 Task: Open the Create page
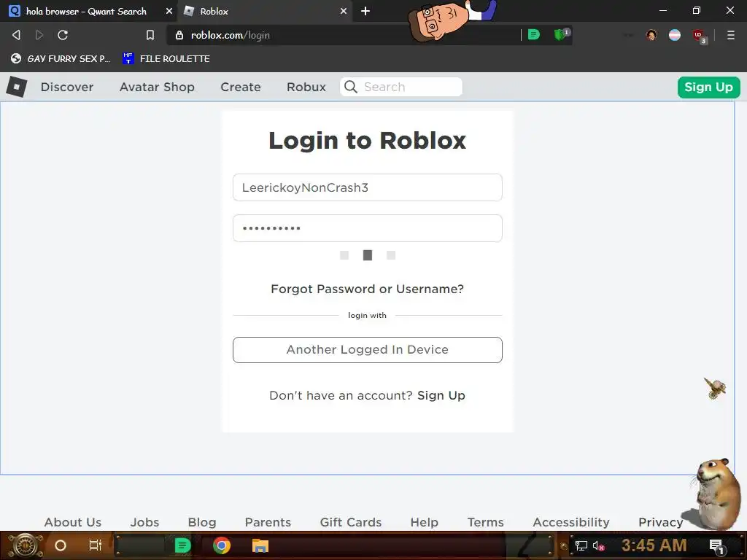241,87
